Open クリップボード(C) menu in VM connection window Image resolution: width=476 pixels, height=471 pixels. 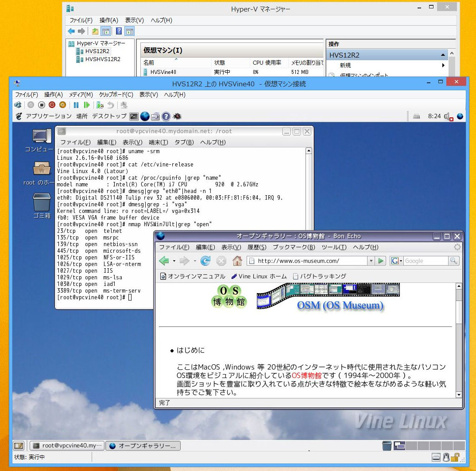click(116, 95)
